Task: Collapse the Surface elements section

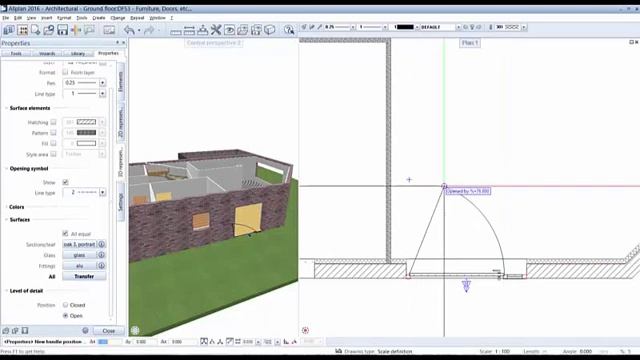Action: (x=7, y=108)
